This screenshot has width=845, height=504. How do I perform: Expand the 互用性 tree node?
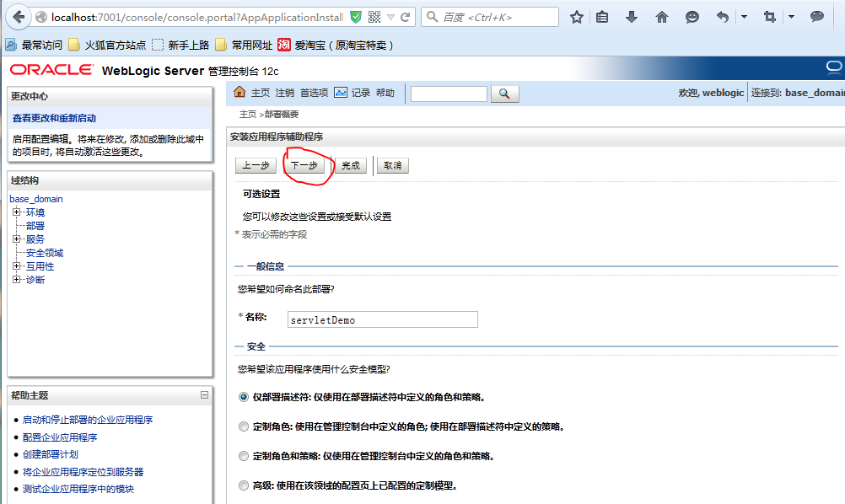coord(16,266)
